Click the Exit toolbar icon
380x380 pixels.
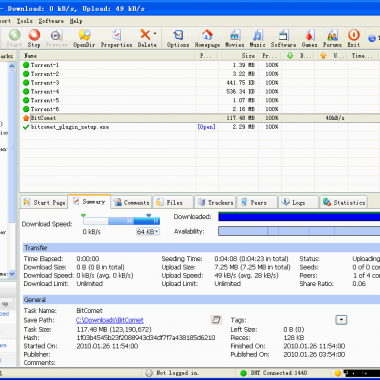tap(354, 38)
